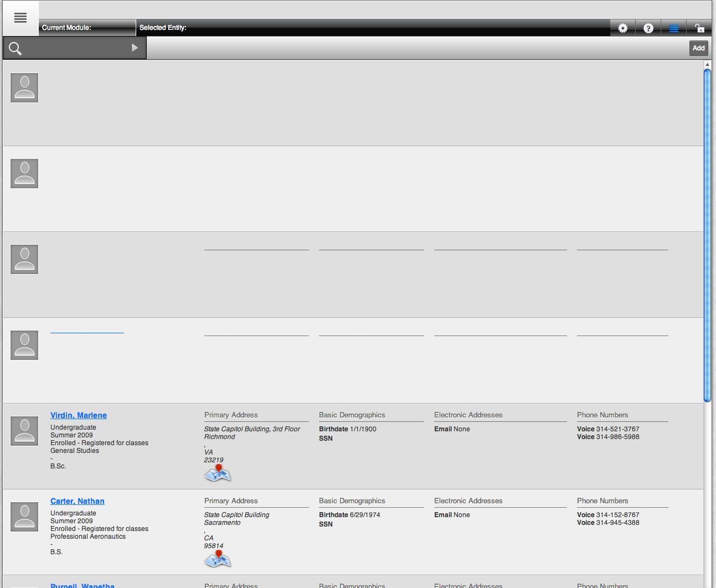
Task: Click the Selected Entity bar
Action: [x=371, y=28]
